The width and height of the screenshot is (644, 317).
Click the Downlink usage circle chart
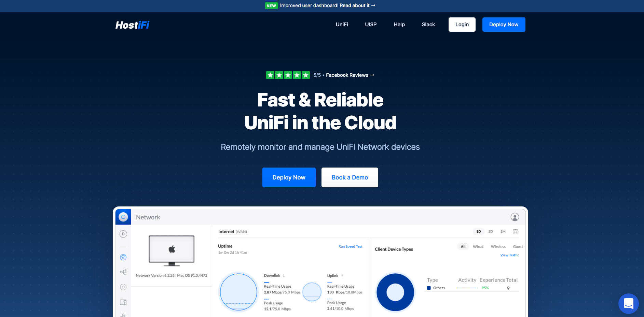[x=238, y=292]
